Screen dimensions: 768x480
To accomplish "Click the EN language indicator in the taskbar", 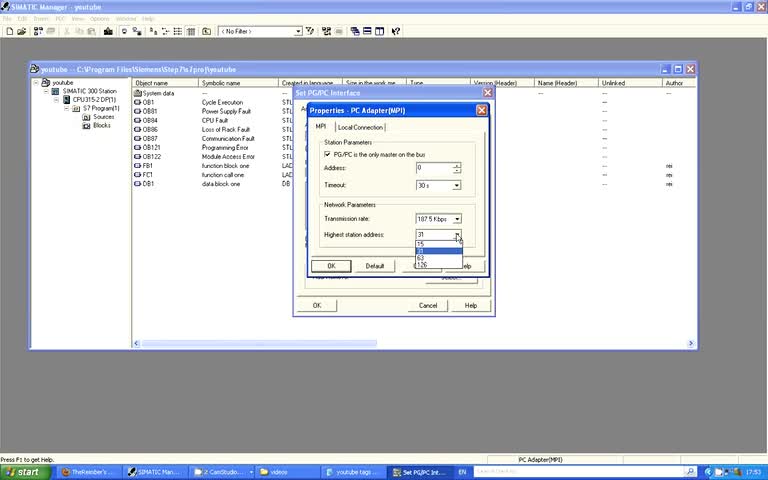I will tap(462, 472).
